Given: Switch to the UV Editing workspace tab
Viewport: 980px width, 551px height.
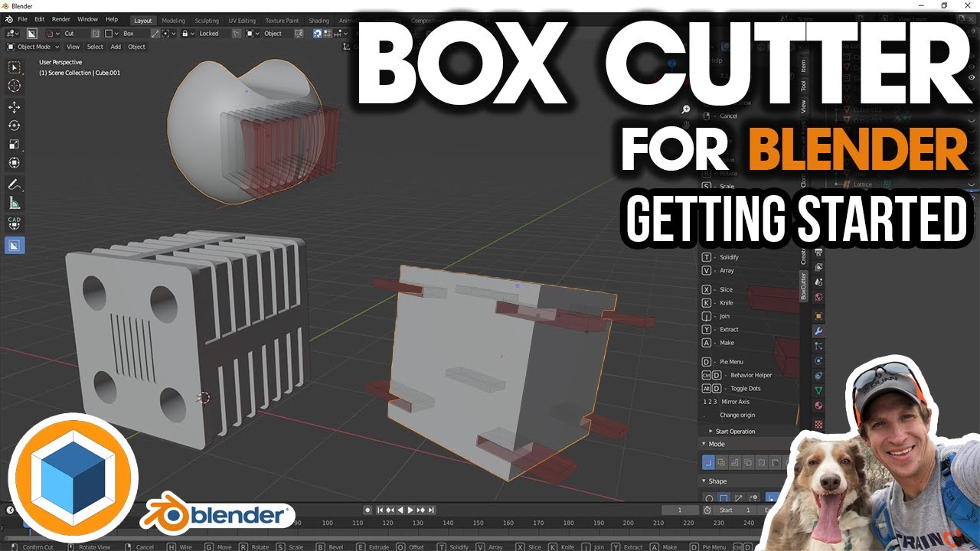Looking at the screenshot, I should coord(242,21).
